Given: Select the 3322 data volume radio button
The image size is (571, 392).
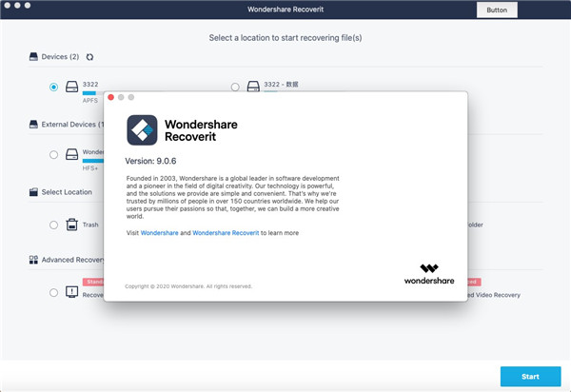Looking at the screenshot, I should (235, 87).
